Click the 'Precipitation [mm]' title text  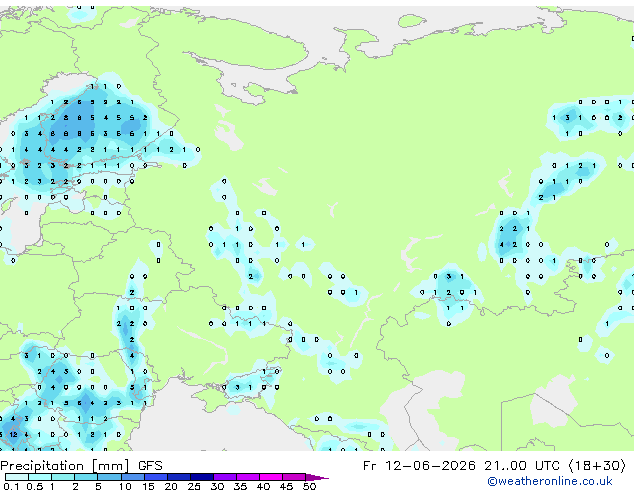tap(65, 466)
